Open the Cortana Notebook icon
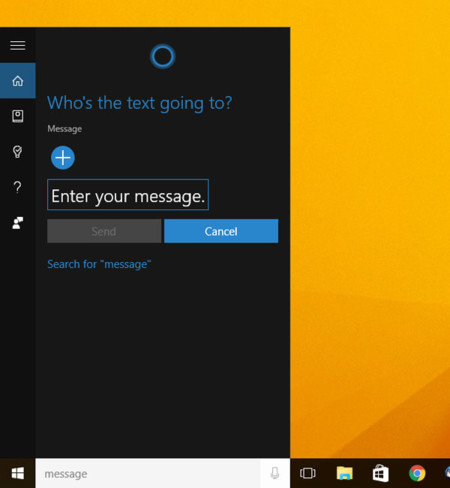Viewport: 450px width, 488px height. 18,116
